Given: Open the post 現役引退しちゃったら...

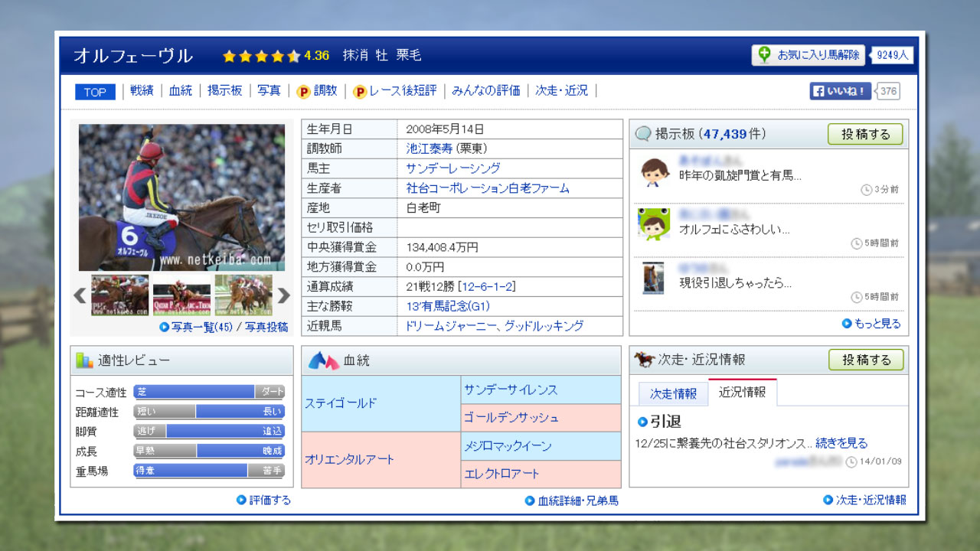Looking at the screenshot, I should 736,282.
